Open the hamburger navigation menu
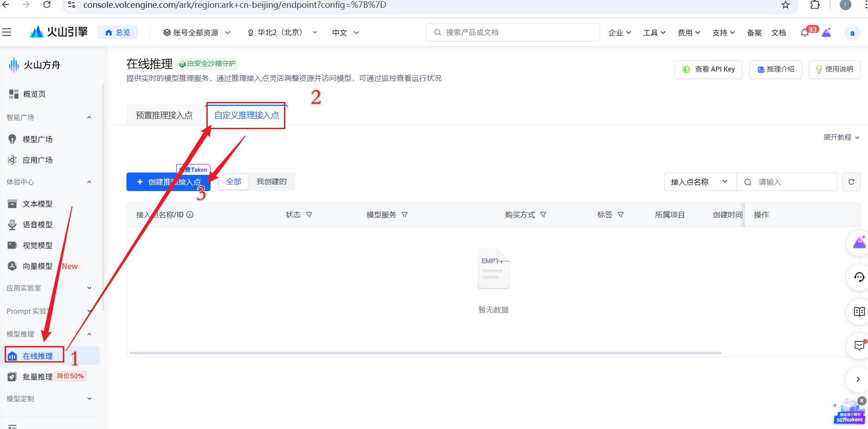The image size is (868, 429). tap(7, 32)
